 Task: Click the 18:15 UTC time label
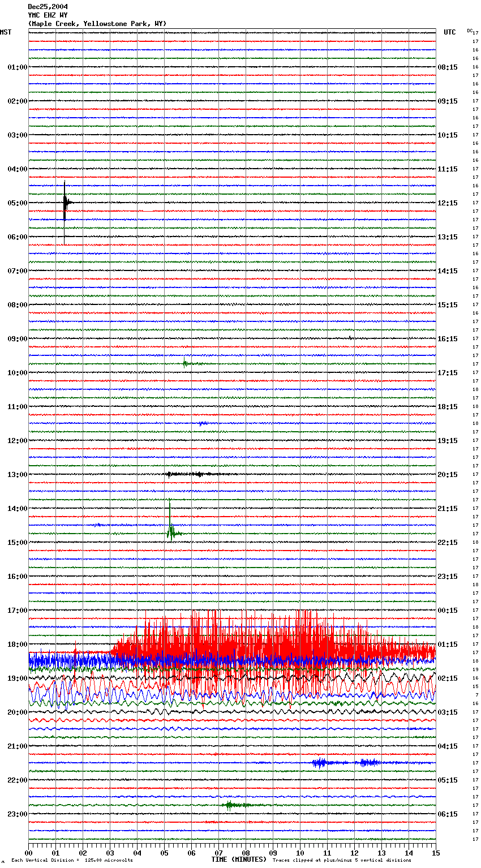tap(448, 407)
